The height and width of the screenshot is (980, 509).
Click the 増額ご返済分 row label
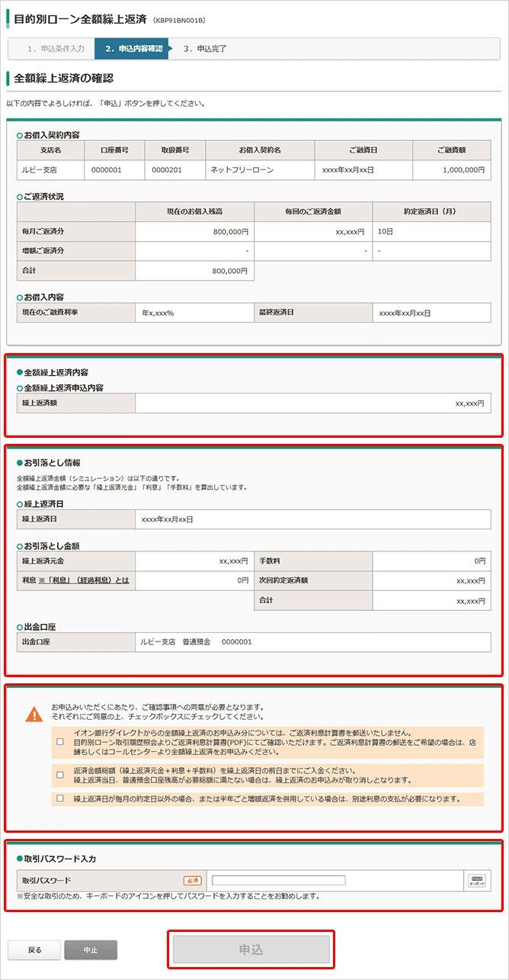tap(76, 250)
